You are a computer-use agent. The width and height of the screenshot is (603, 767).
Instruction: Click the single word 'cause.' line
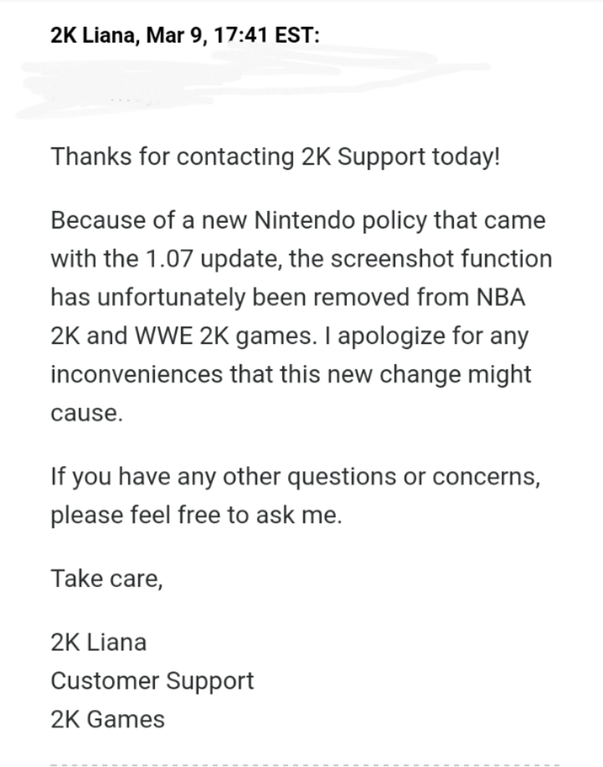click(86, 415)
